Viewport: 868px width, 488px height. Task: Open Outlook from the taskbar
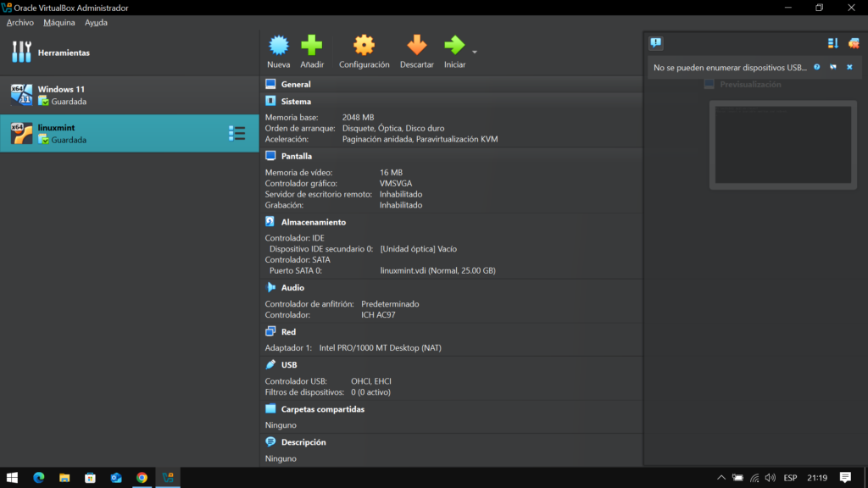[x=115, y=478]
